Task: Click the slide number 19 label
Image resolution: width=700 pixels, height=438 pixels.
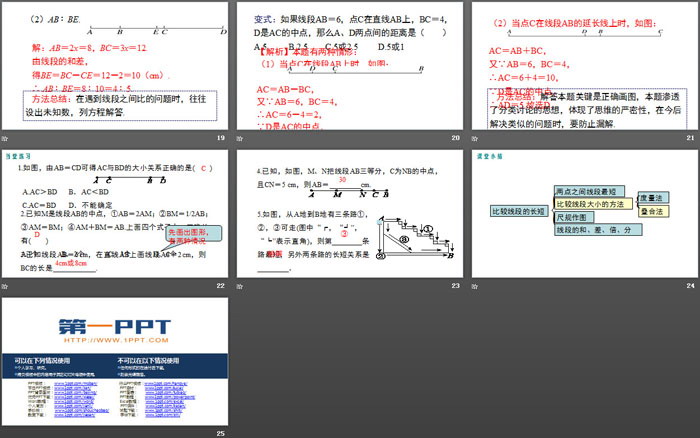Action: tap(221, 137)
